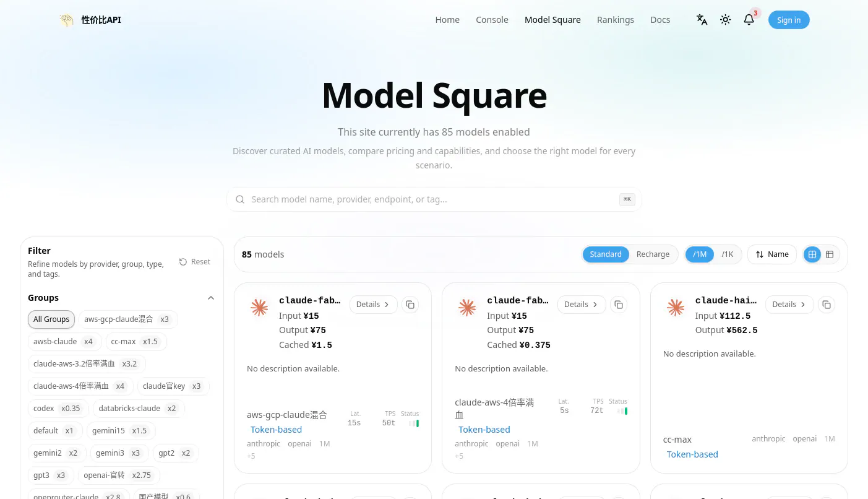868x499 pixels.
Task: Click the site logo icon
Action: (x=66, y=20)
